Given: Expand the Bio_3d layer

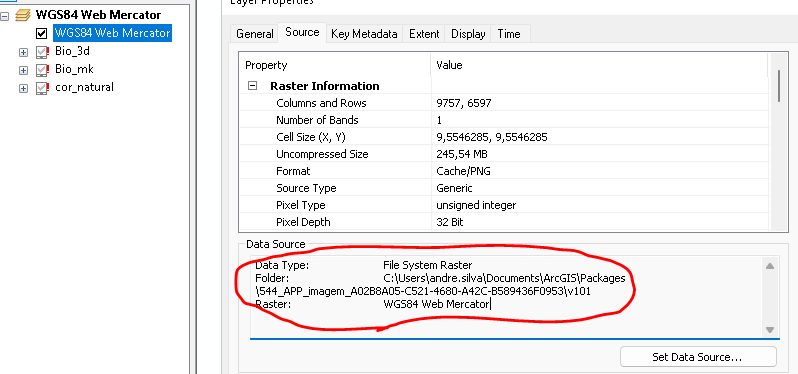Looking at the screenshot, I should point(23,52).
